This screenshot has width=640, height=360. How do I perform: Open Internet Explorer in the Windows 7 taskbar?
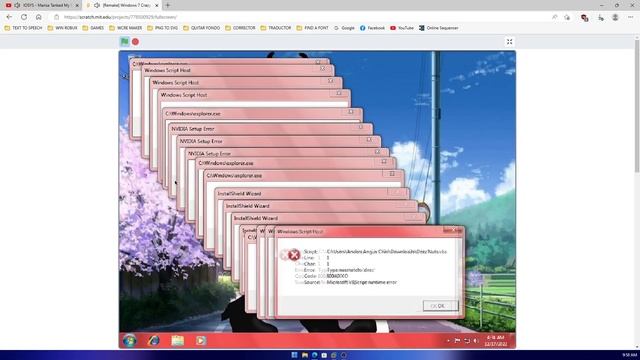click(153, 340)
